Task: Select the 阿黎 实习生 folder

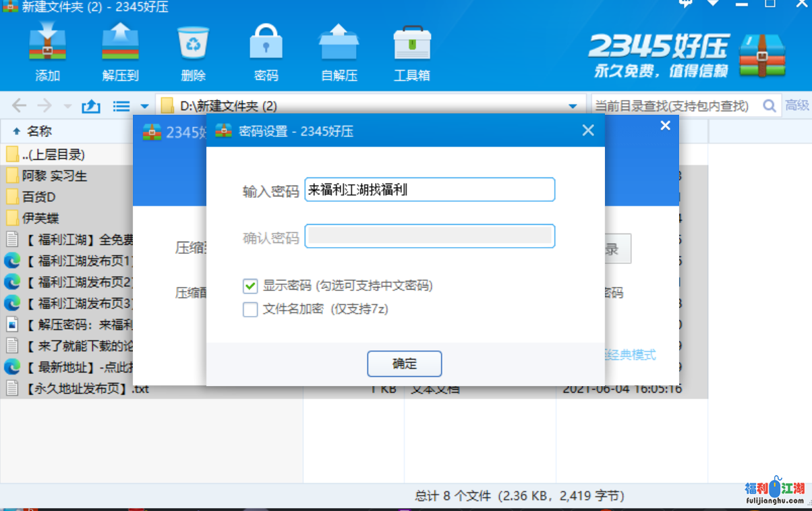Action: [x=54, y=176]
